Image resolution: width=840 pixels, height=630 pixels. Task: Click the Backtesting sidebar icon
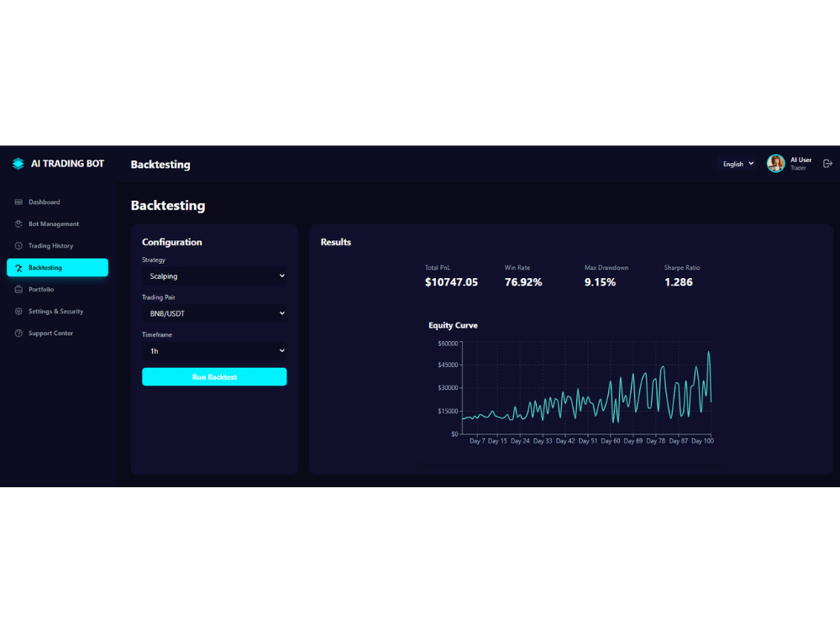point(18,268)
